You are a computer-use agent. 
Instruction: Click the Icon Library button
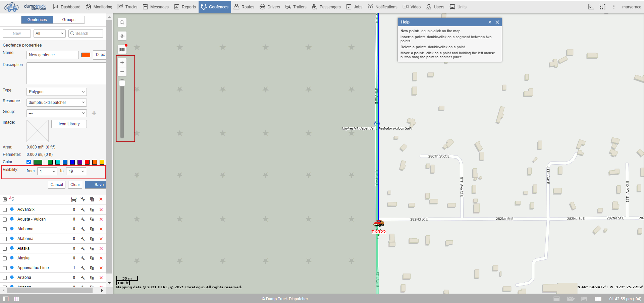[69, 124]
